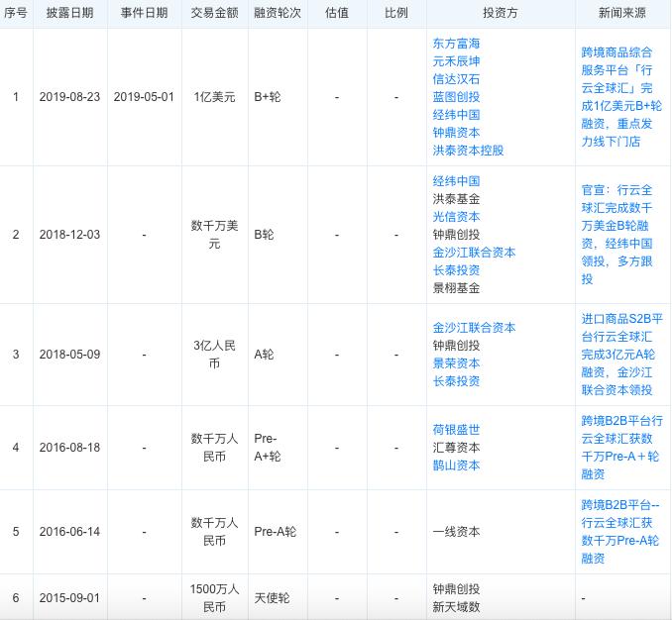Image resolution: width=672 pixels, height=620 pixels.
Task: Click the 比例 column header
Action: pyautogui.click(x=396, y=13)
